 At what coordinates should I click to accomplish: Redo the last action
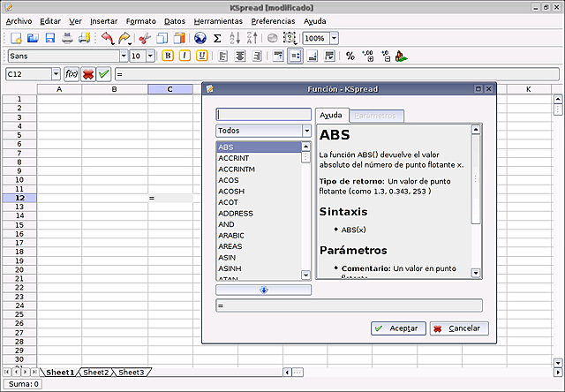tap(124, 38)
